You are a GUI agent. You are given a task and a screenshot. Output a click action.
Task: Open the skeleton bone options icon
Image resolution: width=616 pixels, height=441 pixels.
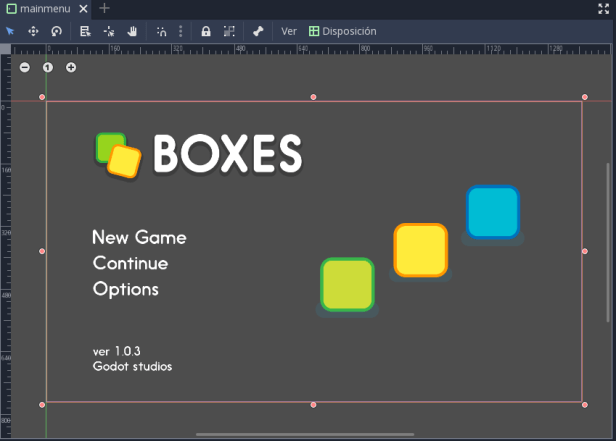click(x=258, y=31)
